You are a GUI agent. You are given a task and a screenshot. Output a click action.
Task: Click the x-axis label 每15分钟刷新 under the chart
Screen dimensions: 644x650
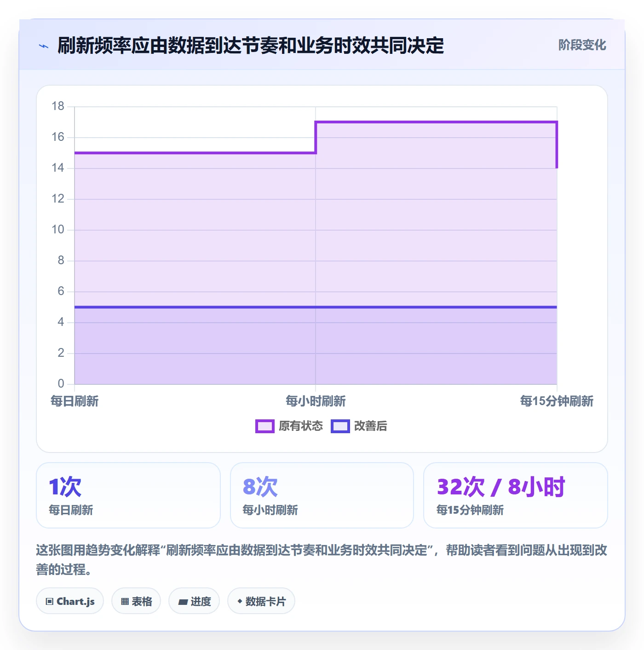(x=557, y=401)
